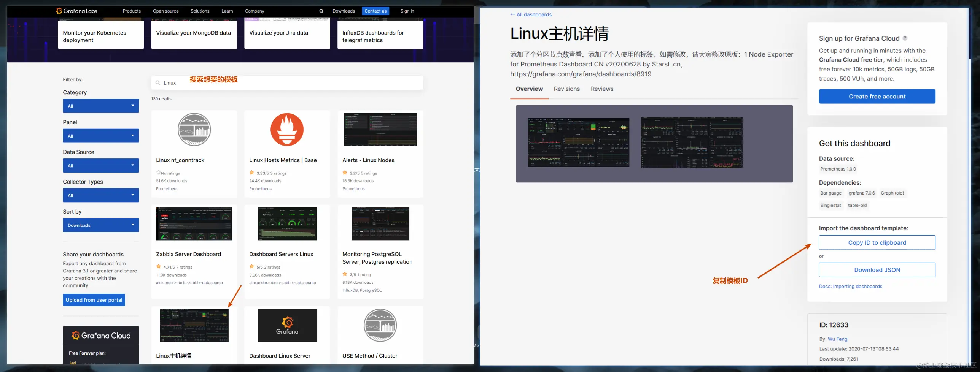This screenshot has height=372, width=980.
Task: Click Upload from user portal button
Action: click(x=94, y=300)
